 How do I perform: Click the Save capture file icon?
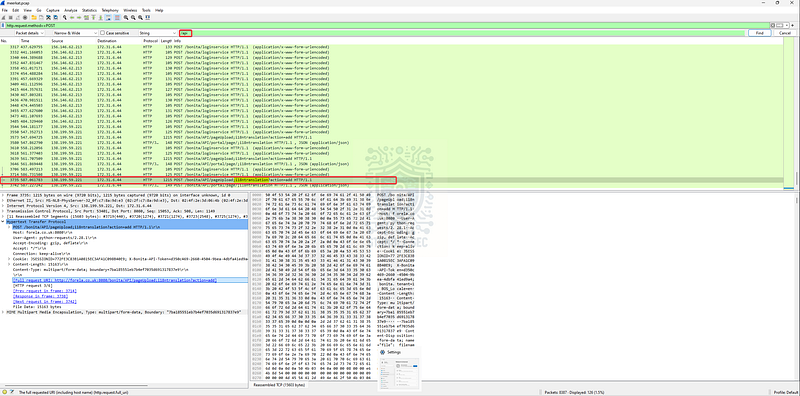coord(41,17)
